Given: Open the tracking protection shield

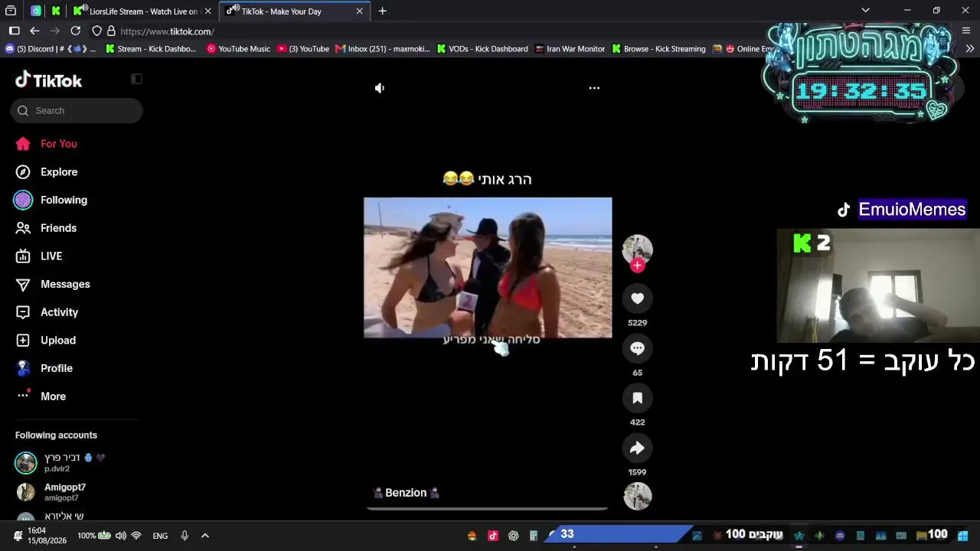Looking at the screenshot, I should (x=96, y=31).
